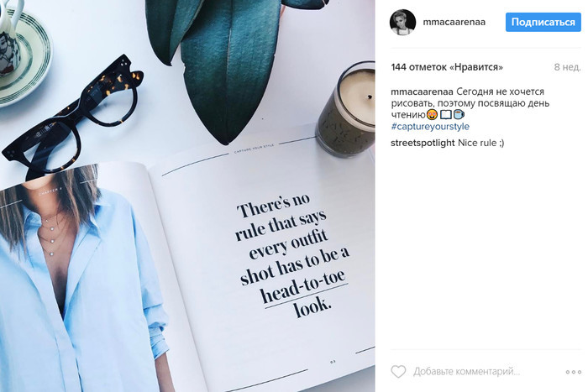Open mmacaarenaa username in header
588x392 pixels.
coord(454,22)
